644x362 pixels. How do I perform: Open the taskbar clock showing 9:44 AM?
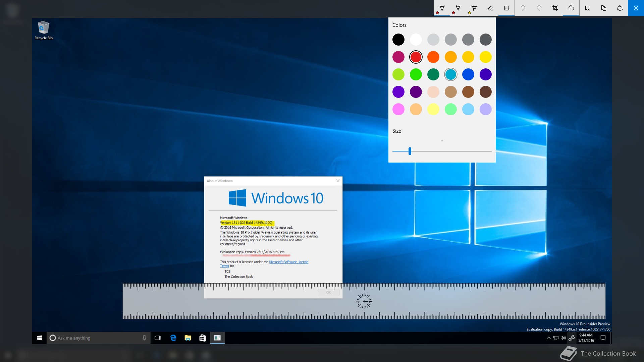(x=586, y=338)
